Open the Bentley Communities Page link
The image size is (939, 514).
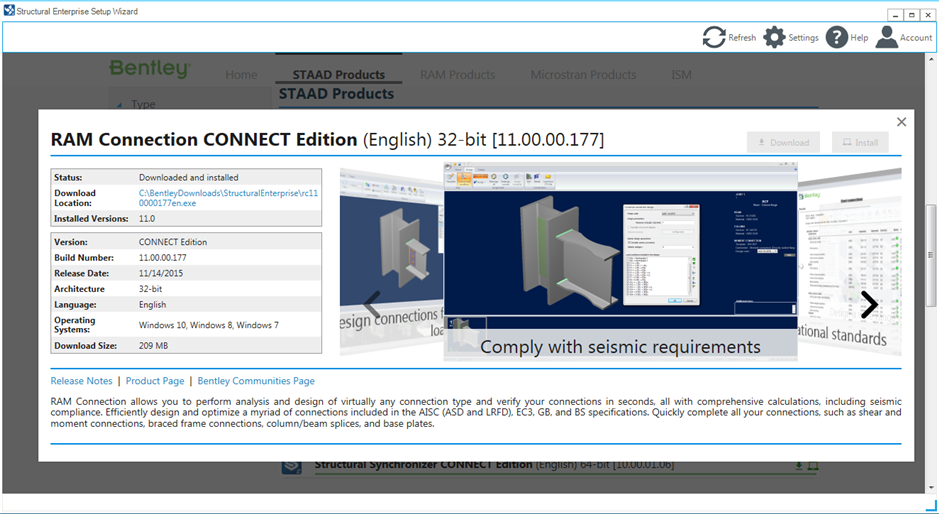pos(256,381)
